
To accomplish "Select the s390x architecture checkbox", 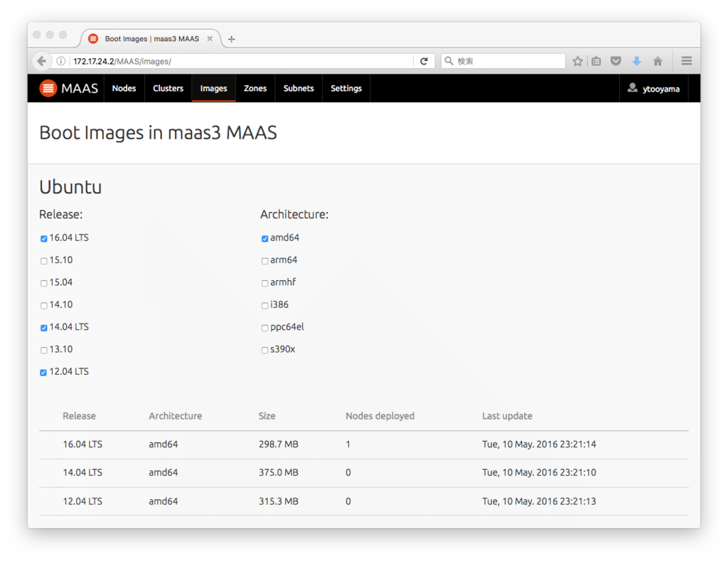I will point(264,350).
